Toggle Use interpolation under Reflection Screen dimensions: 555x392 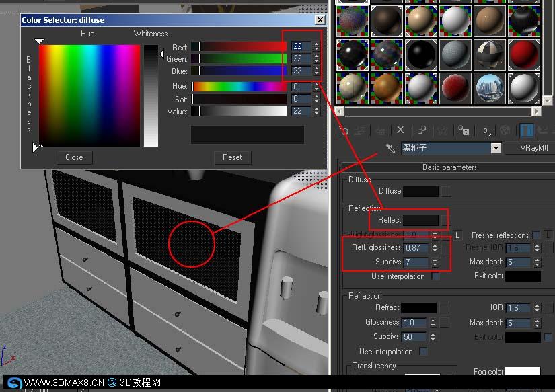[436, 276]
